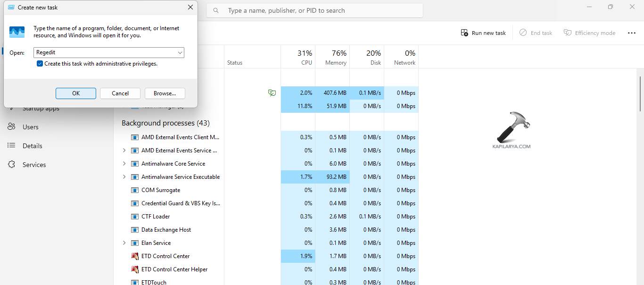Click the green leaf efficiency status icon
This screenshot has width=644, height=285.
tap(272, 93)
